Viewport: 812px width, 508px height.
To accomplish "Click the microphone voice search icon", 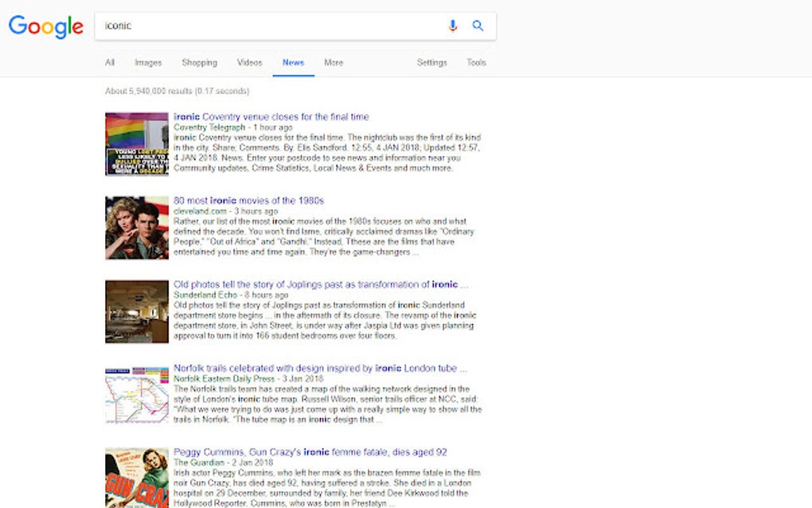I will (453, 25).
